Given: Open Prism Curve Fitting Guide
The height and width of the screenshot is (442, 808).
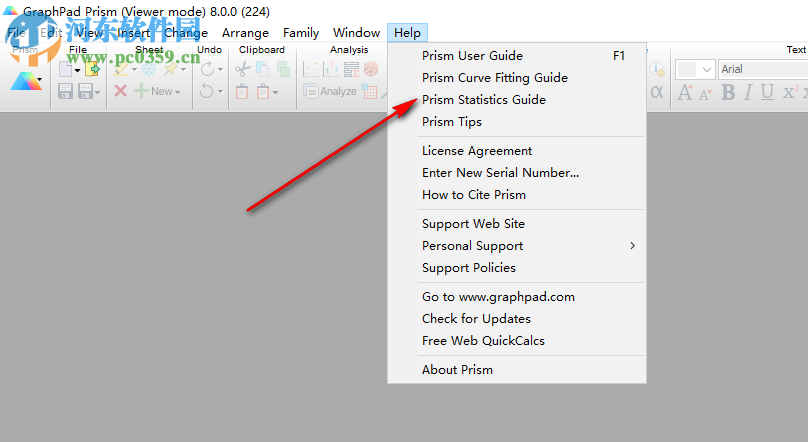Looking at the screenshot, I should coord(517,78).
